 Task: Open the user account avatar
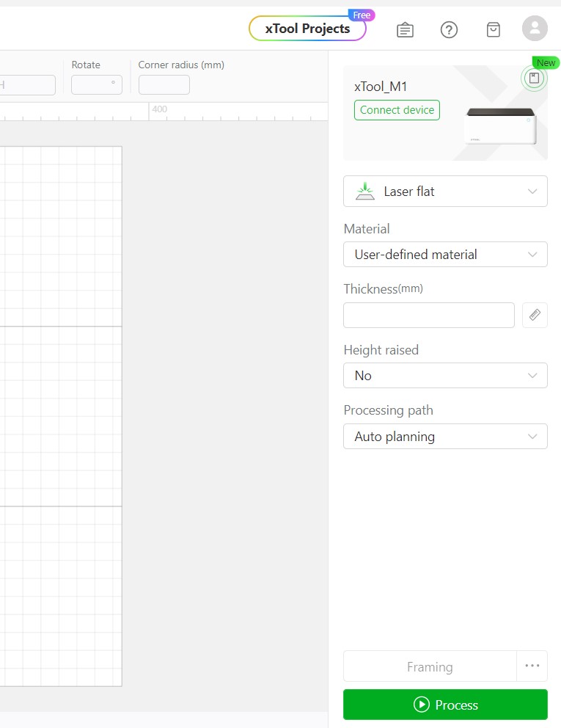pyautogui.click(x=535, y=29)
